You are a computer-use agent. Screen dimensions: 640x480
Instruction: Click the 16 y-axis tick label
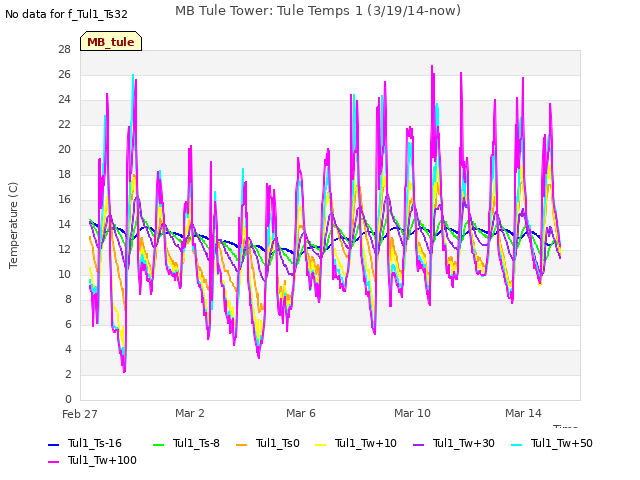pyautogui.click(x=65, y=200)
